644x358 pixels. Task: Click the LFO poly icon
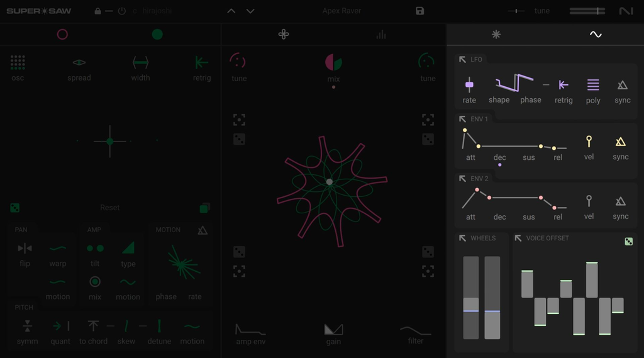tap(593, 85)
